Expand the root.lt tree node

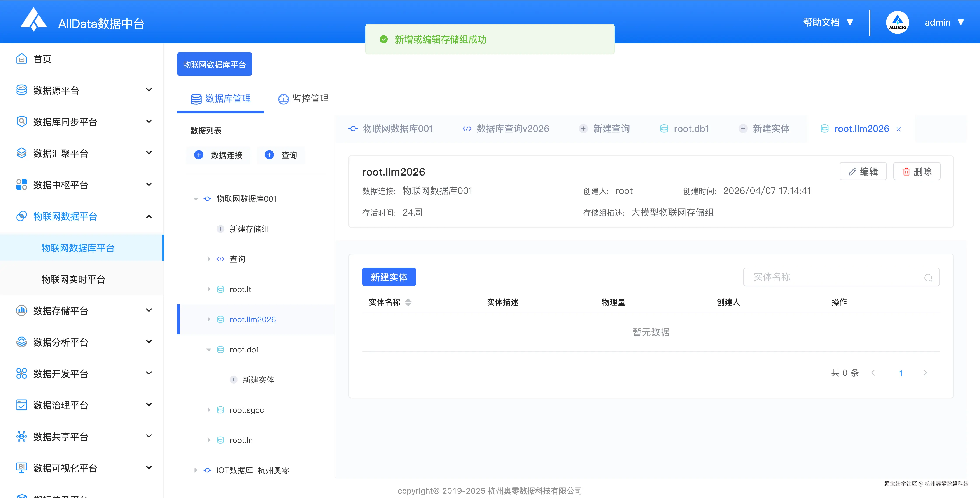[x=209, y=289]
